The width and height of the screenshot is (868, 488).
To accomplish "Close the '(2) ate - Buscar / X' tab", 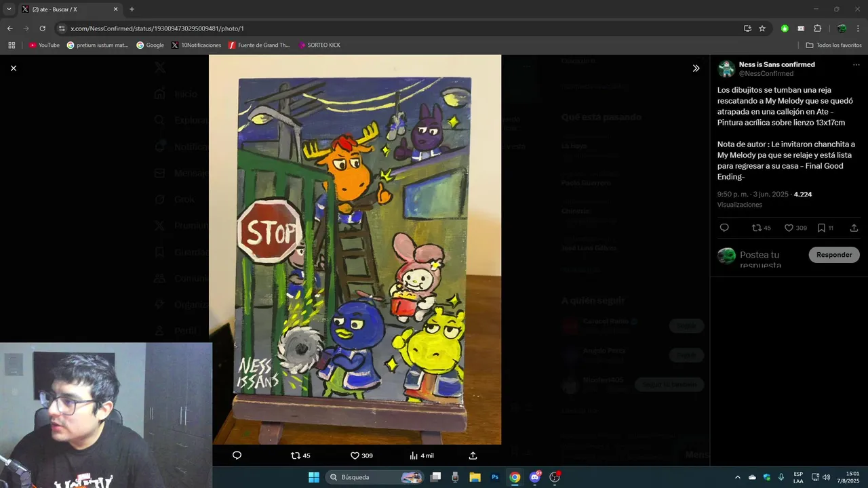I will click(x=115, y=9).
